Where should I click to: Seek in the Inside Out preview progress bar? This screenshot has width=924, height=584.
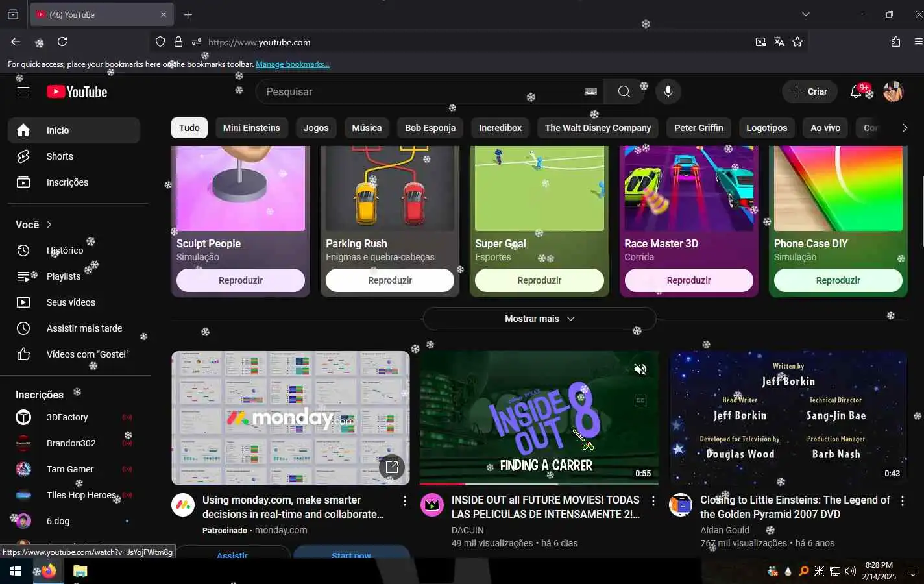[x=539, y=483]
